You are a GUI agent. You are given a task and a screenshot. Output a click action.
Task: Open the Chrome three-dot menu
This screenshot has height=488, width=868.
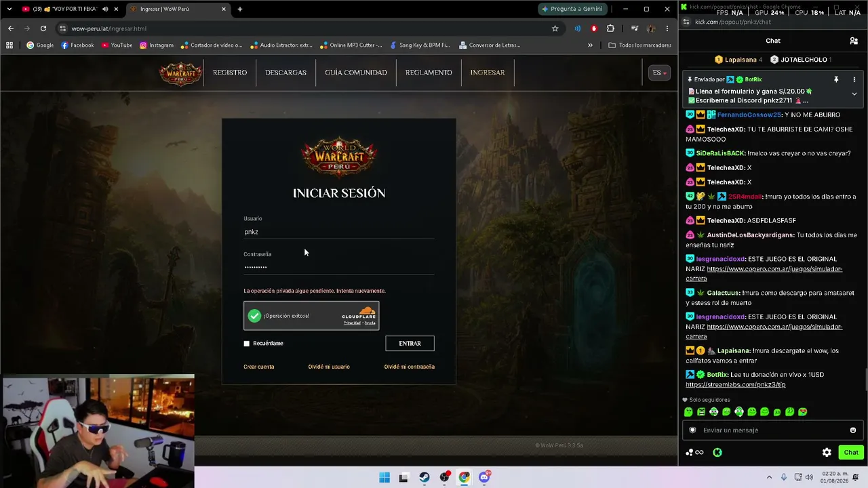coord(667,28)
